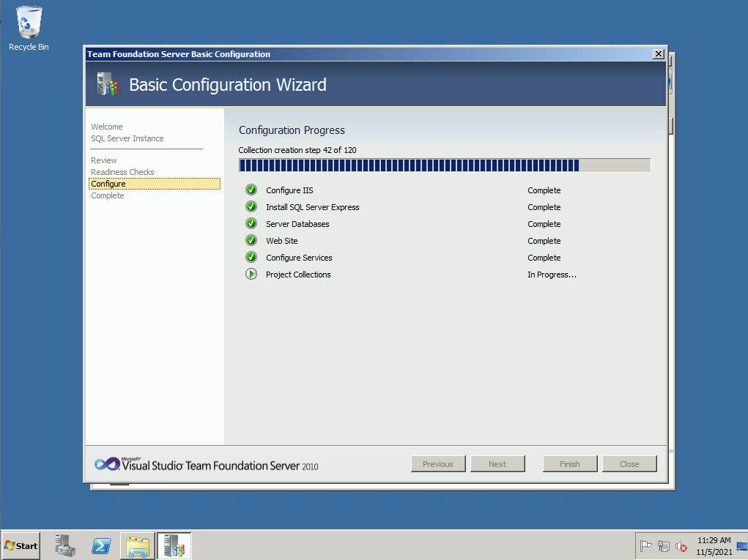
Task: Click the green check icon beside Configure IIS
Action: [251, 190]
